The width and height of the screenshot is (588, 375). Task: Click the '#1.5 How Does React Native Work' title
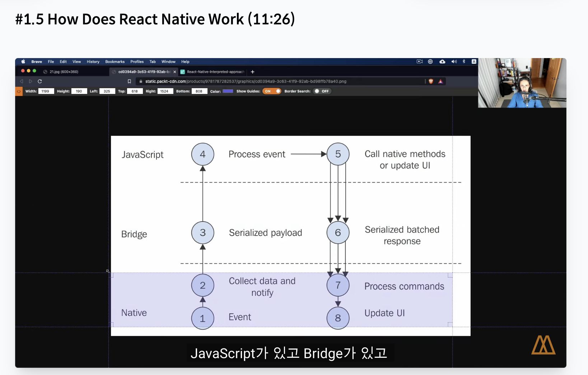155,19
